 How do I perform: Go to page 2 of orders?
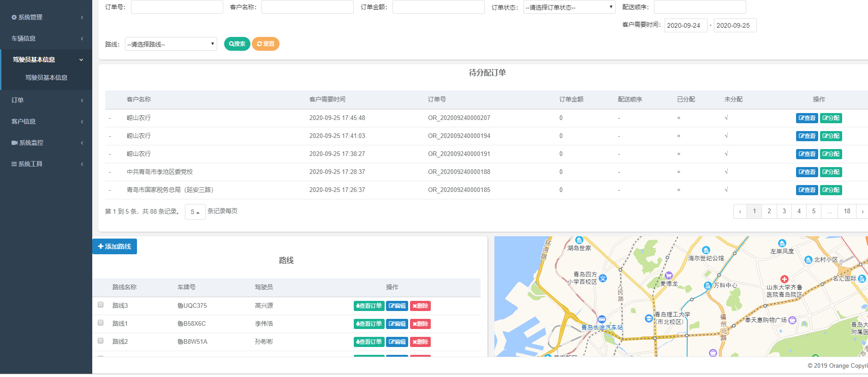(769, 211)
